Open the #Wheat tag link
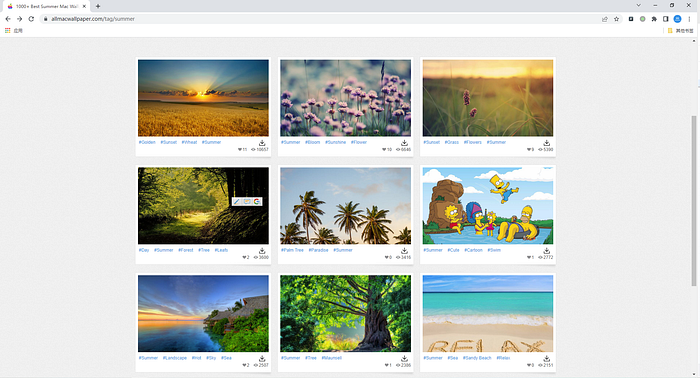Viewport: 700px width, 378px height. [189, 142]
